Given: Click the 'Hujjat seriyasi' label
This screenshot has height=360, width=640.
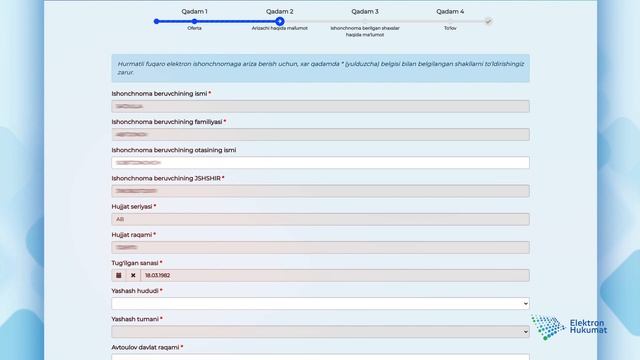Looking at the screenshot, I should click(132, 207).
